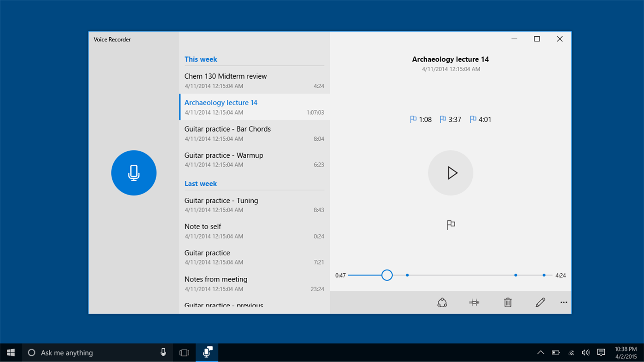
Task: Rename the recording with the pencil icon
Action: point(540,302)
